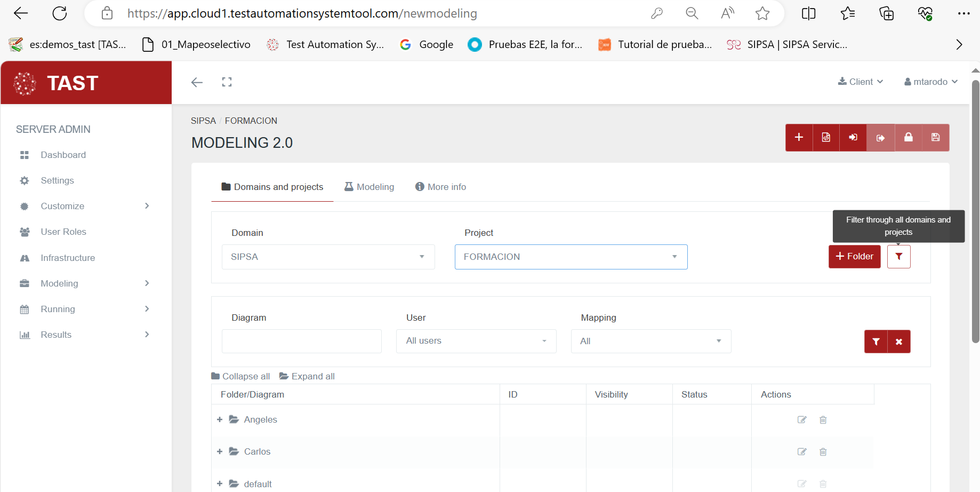Click filter through all domains funnel icon
The width and height of the screenshot is (980, 492).
[898, 257]
